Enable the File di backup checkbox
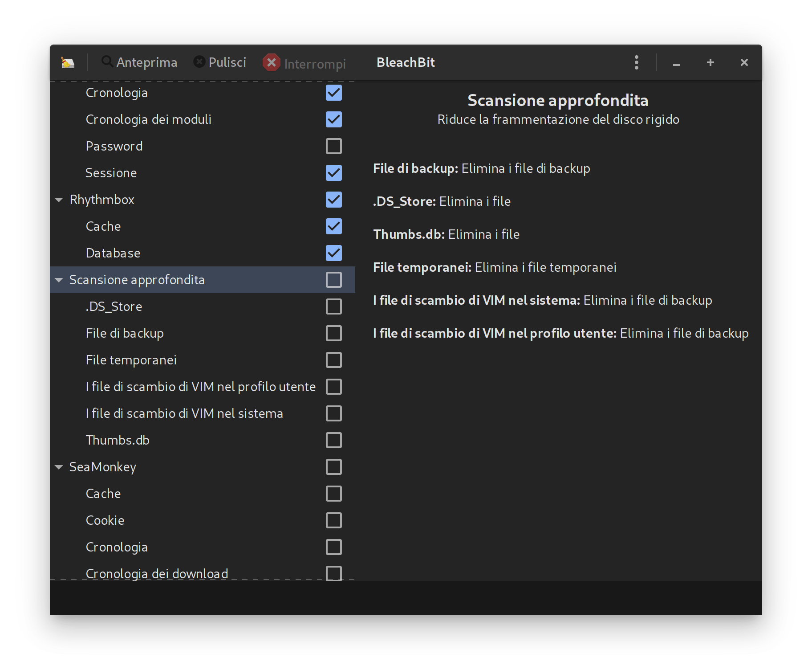 333,333
